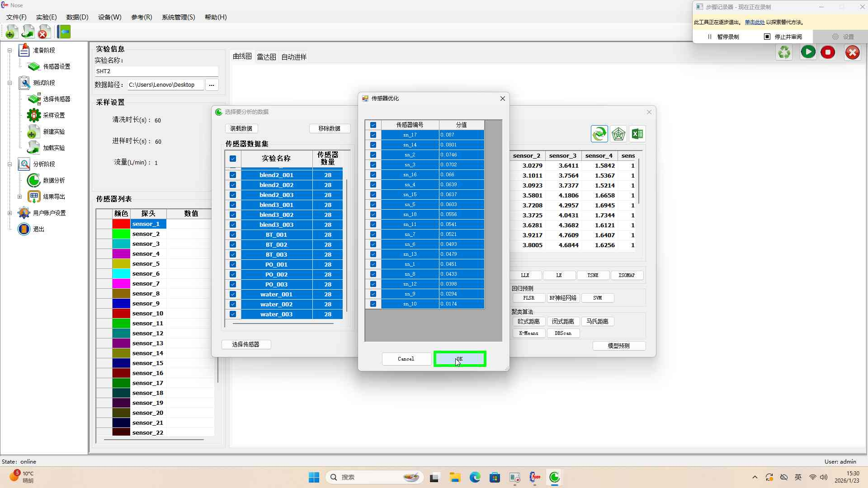
Task: Click the green refresh arrows icon
Action: (599, 134)
